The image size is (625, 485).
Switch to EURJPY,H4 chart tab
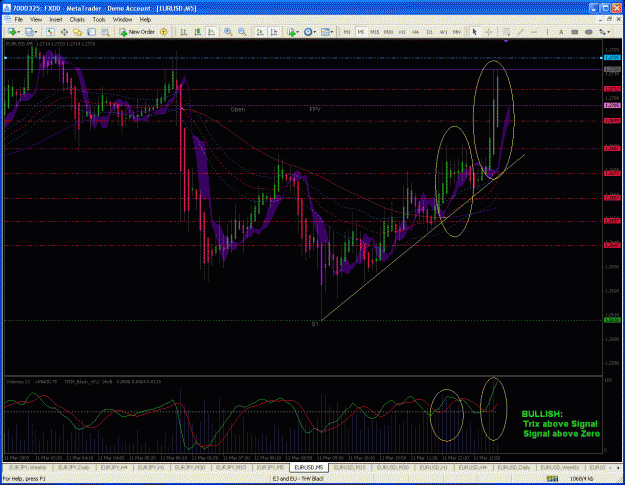(x=114, y=467)
